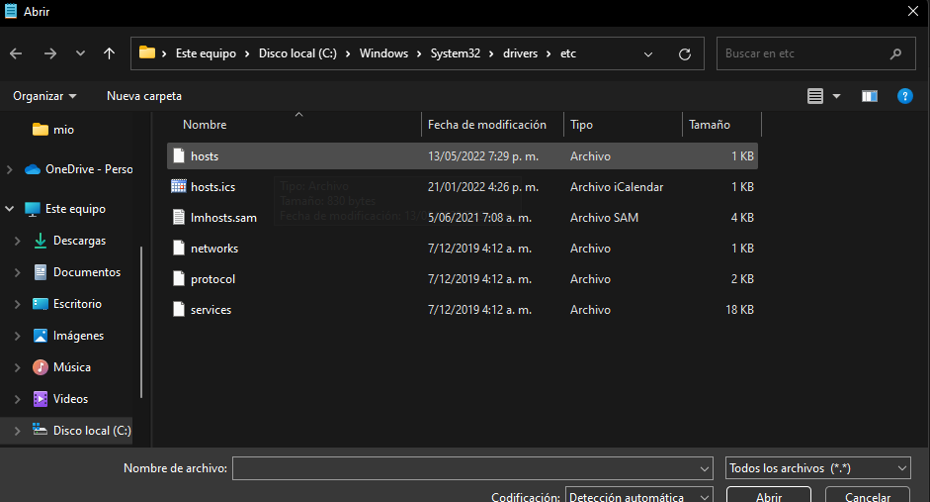The width and height of the screenshot is (930, 502).
Task: Toggle the preview pane
Action: coord(870,96)
